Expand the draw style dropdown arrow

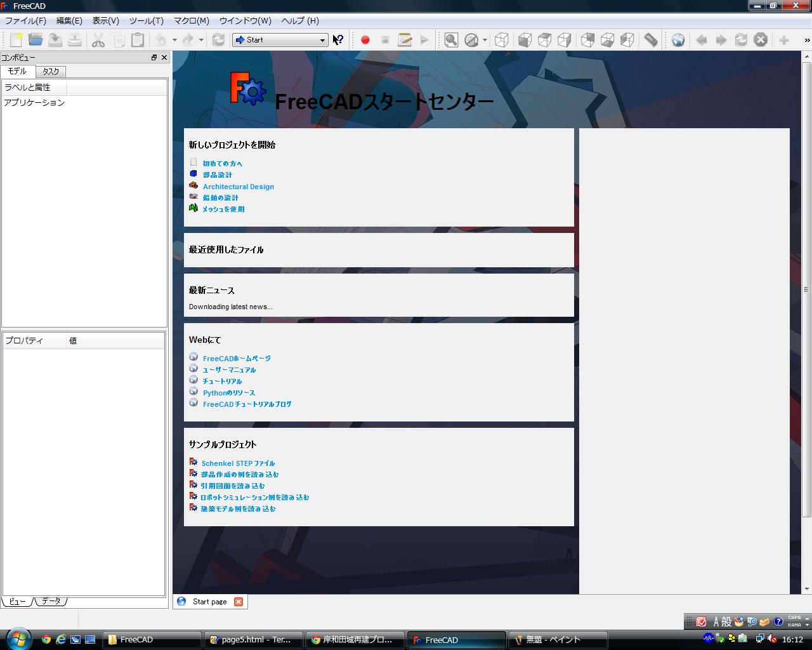pos(485,40)
